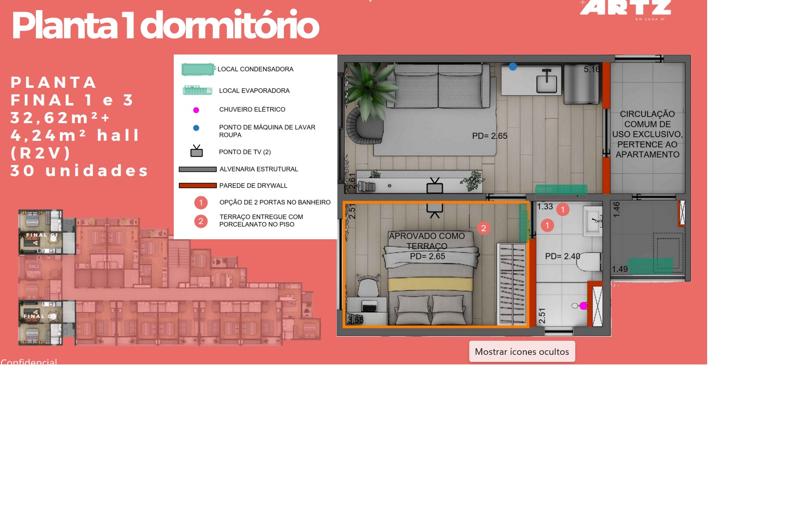Click the CHUVEIRO ELÉTRICO legend label

252,110
